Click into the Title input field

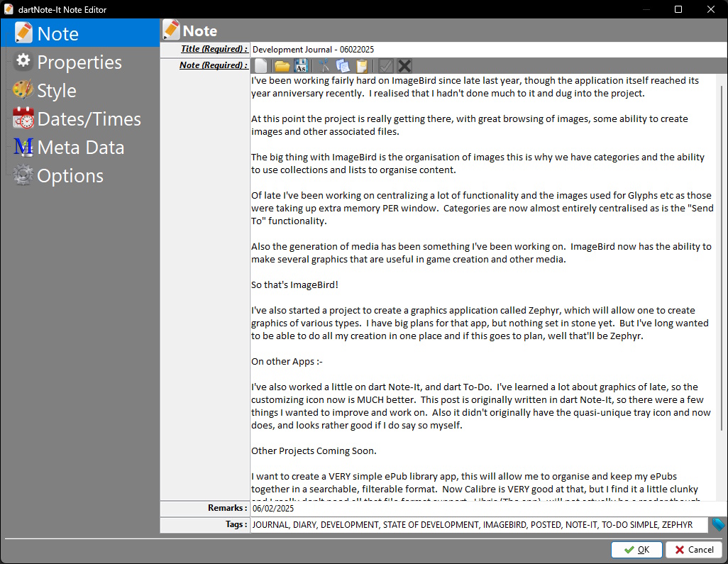[489, 49]
